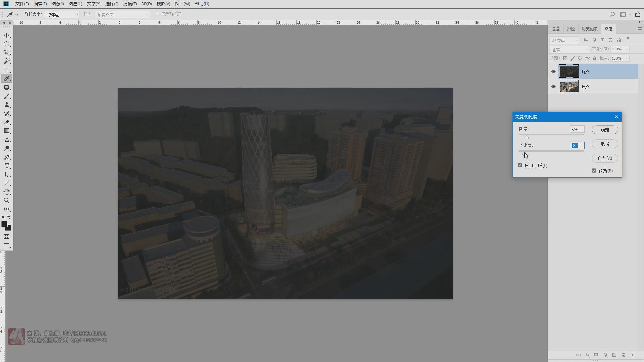Open the 滤镜(T) menu

coord(130,4)
